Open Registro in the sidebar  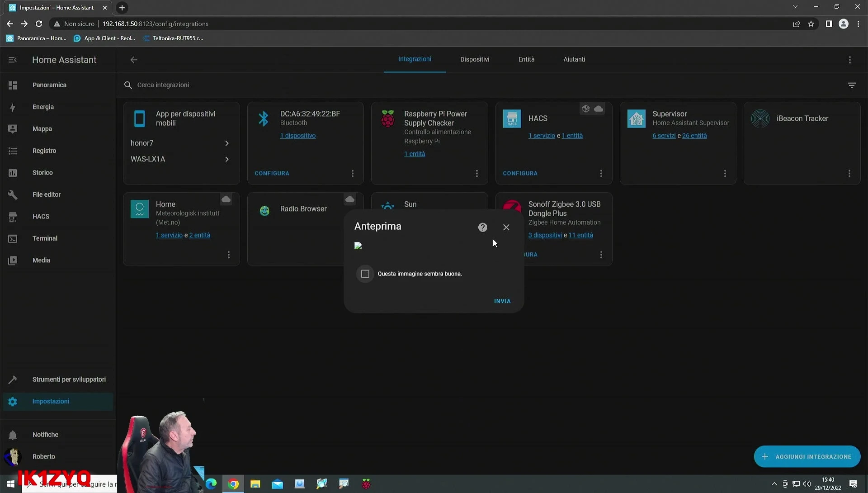pyautogui.click(x=58, y=151)
